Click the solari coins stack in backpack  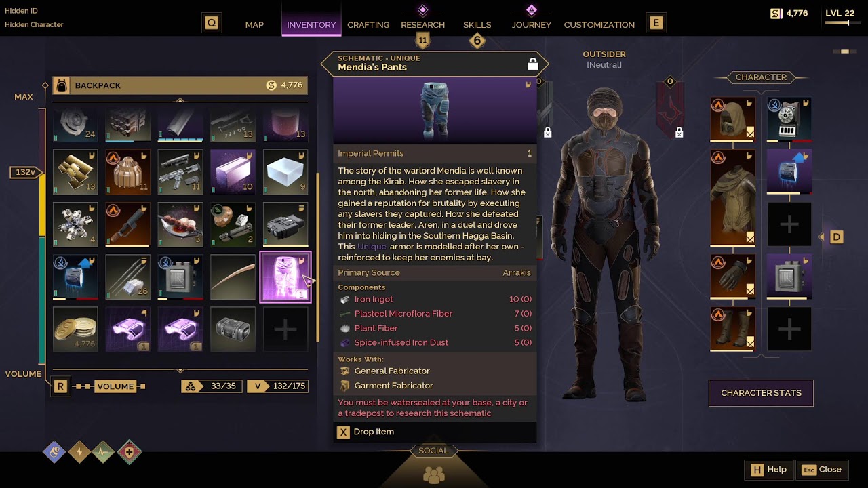click(x=75, y=329)
